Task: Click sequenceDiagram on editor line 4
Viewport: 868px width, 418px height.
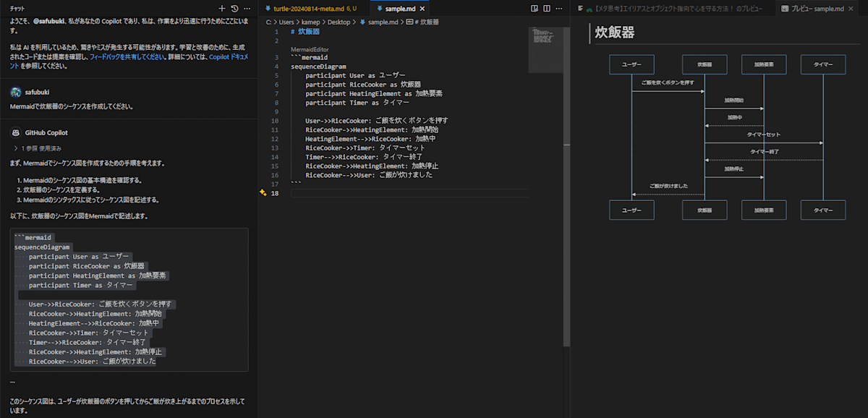Action: [318, 67]
